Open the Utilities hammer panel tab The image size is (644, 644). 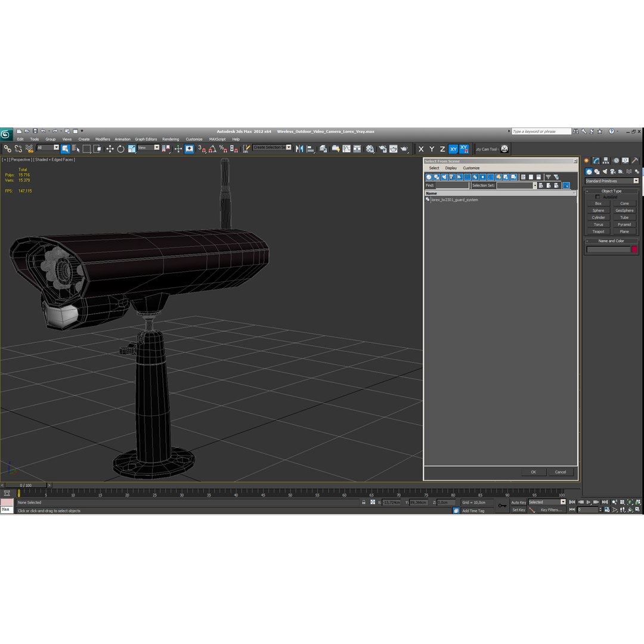click(x=634, y=160)
